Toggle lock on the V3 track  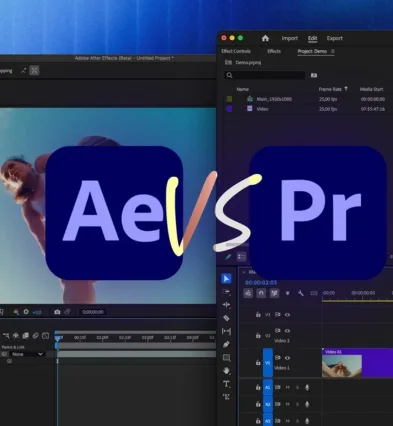[258, 314]
